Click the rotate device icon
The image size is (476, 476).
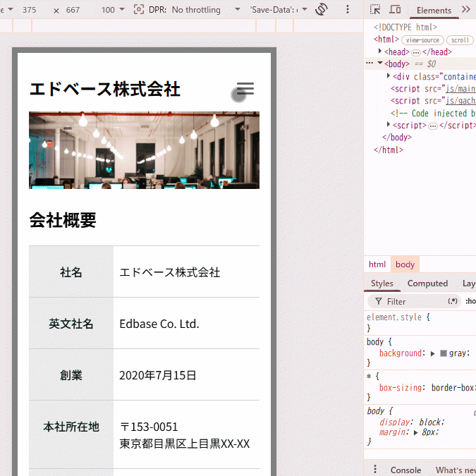[321, 9]
